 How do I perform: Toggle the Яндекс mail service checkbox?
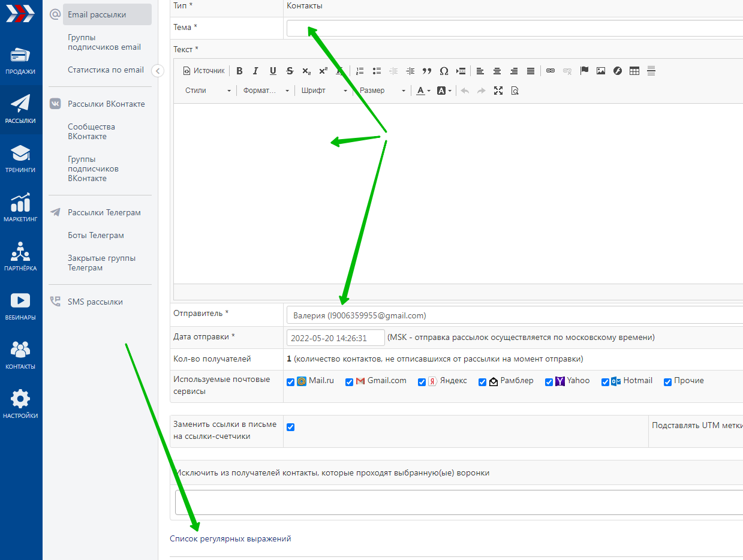[422, 382]
